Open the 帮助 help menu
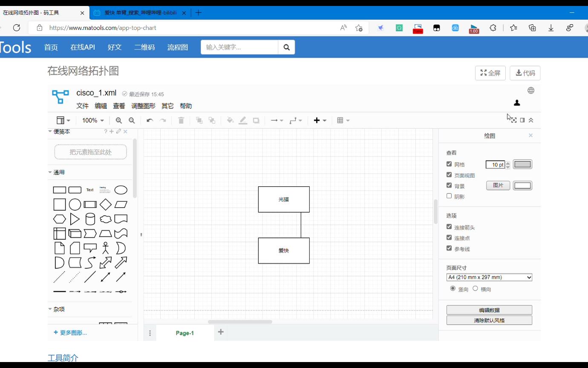588x368 pixels. coord(186,106)
